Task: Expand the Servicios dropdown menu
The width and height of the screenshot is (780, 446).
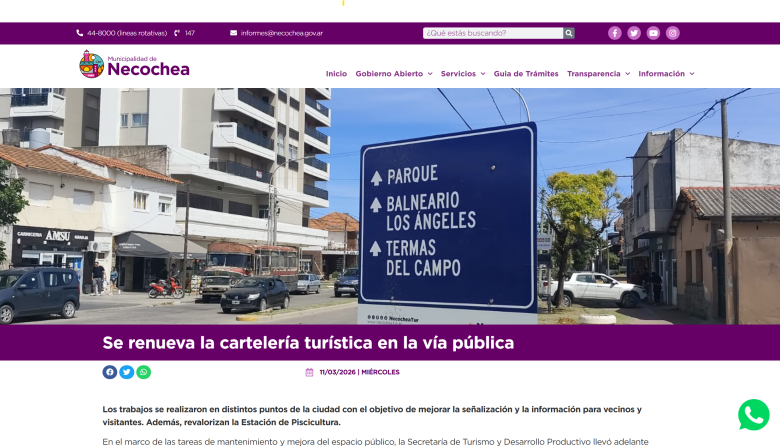Action: tap(463, 73)
